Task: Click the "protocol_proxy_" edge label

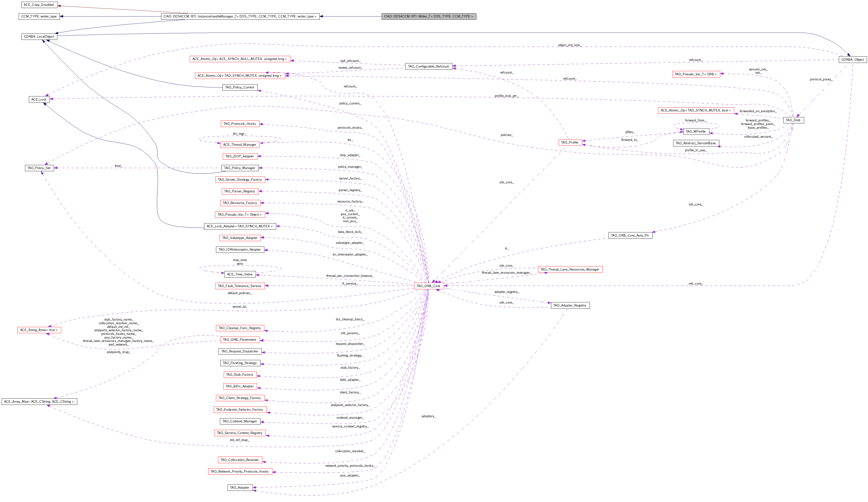Action: tap(821, 79)
